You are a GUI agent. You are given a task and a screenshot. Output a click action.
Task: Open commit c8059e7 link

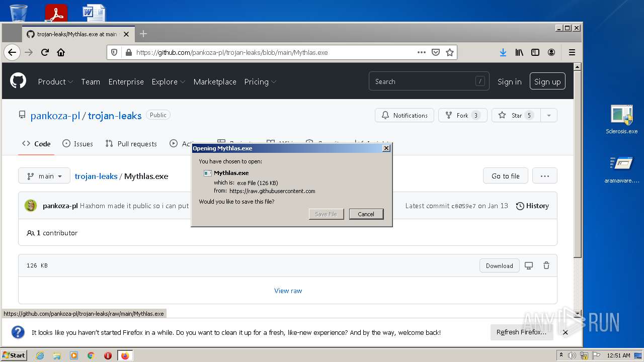point(463,206)
